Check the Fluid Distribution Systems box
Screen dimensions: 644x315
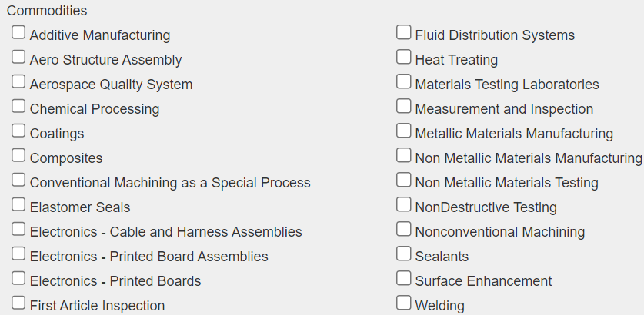tap(403, 33)
